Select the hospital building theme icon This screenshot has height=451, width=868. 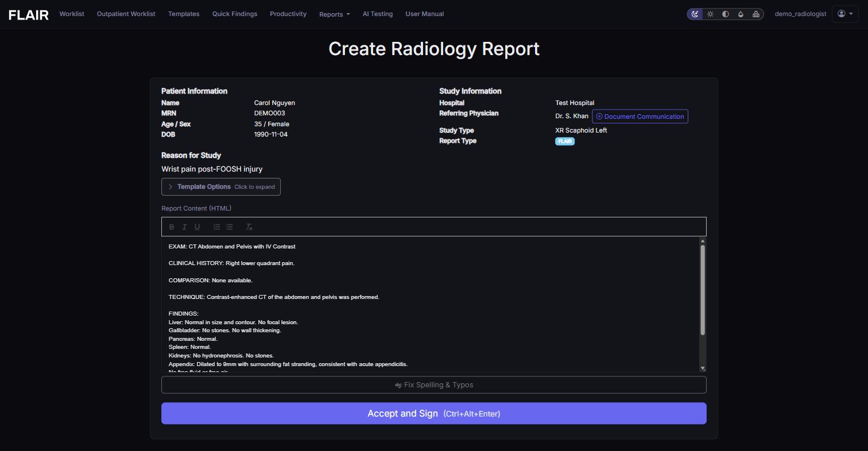756,14
